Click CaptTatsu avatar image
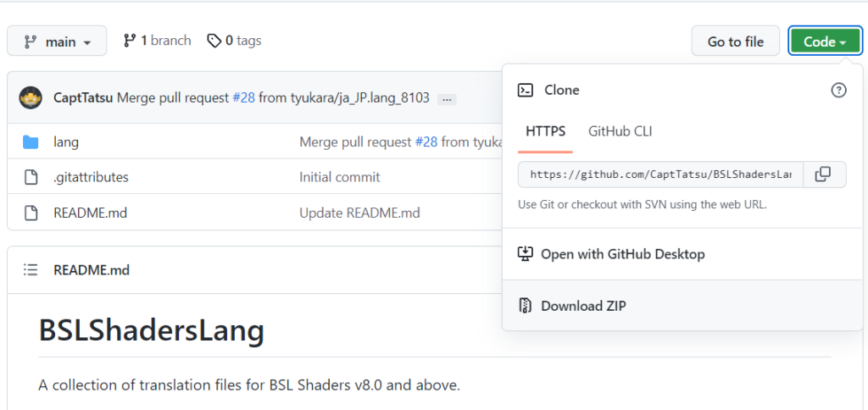Image resolution: width=868 pixels, height=410 pixels. tap(31, 98)
